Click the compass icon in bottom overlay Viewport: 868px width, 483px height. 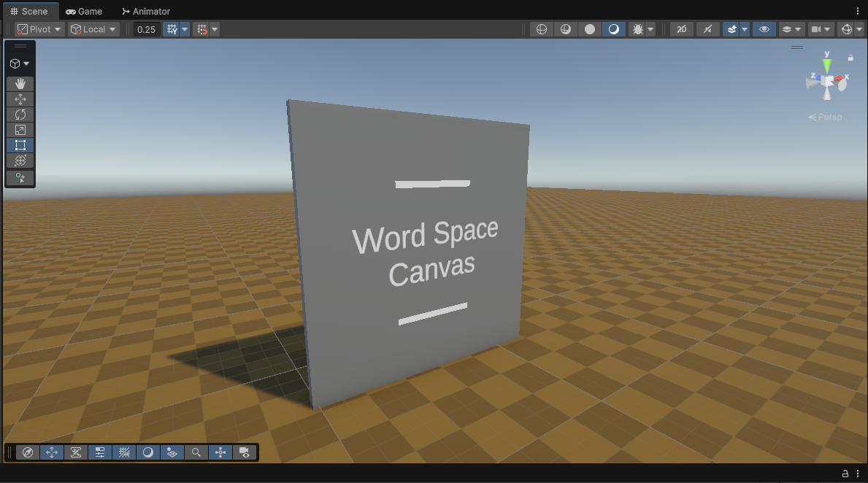(x=28, y=452)
